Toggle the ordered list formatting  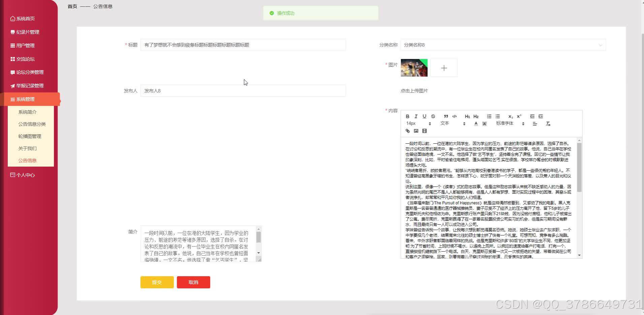[x=489, y=116]
